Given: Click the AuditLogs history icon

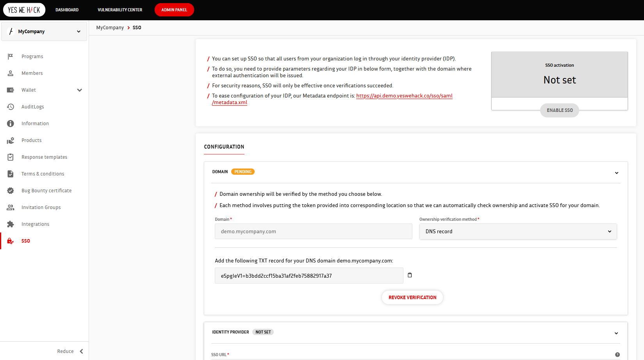Looking at the screenshot, I should pos(11,107).
